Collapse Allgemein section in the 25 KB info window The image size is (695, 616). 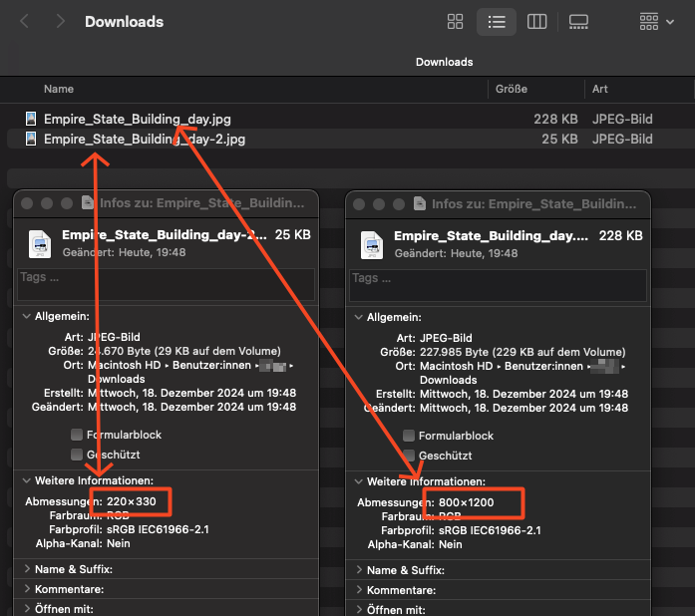tap(27, 317)
